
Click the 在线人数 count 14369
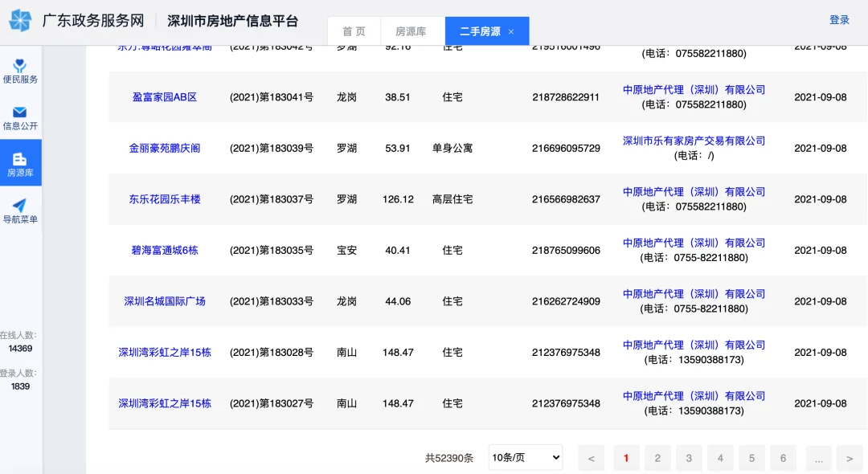(20, 349)
